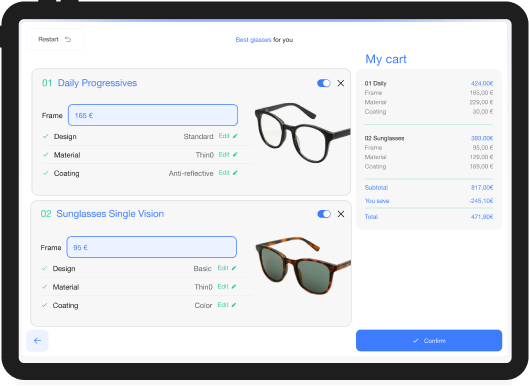Click the Restart button

coord(55,39)
